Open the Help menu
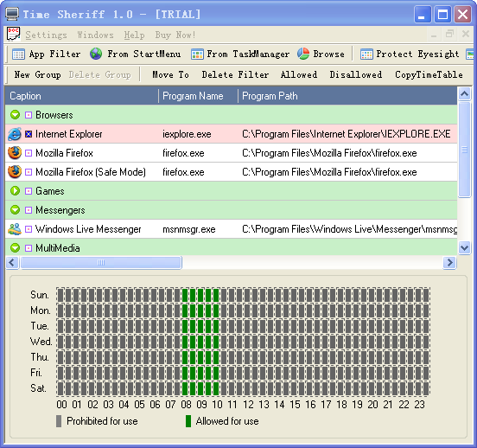This screenshot has height=448, width=477. [134, 35]
